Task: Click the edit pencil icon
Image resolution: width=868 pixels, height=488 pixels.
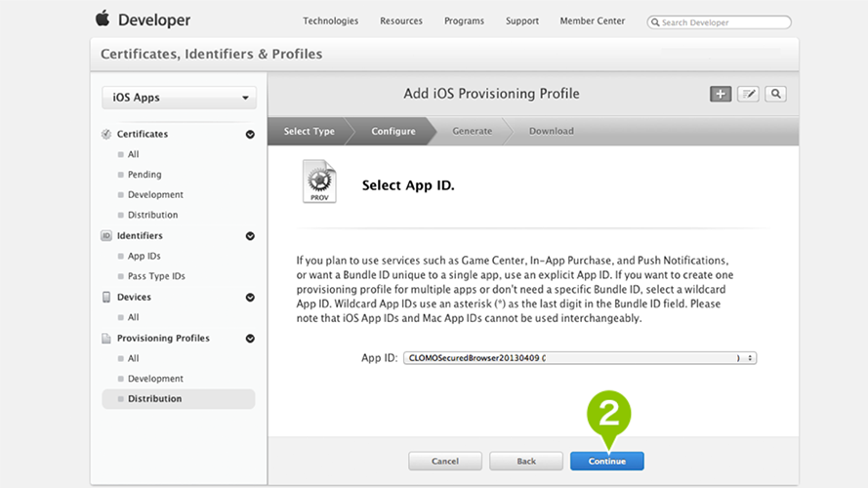Action: (x=748, y=94)
